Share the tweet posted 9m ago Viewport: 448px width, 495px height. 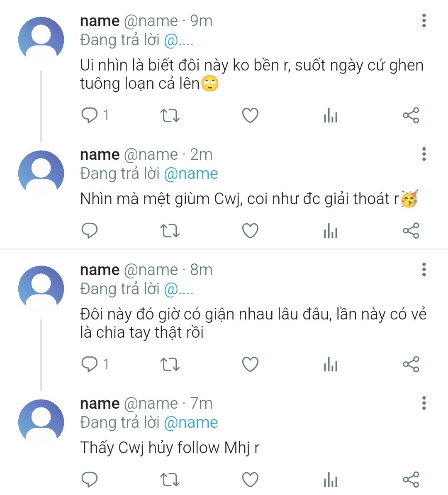[x=411, y=115]
